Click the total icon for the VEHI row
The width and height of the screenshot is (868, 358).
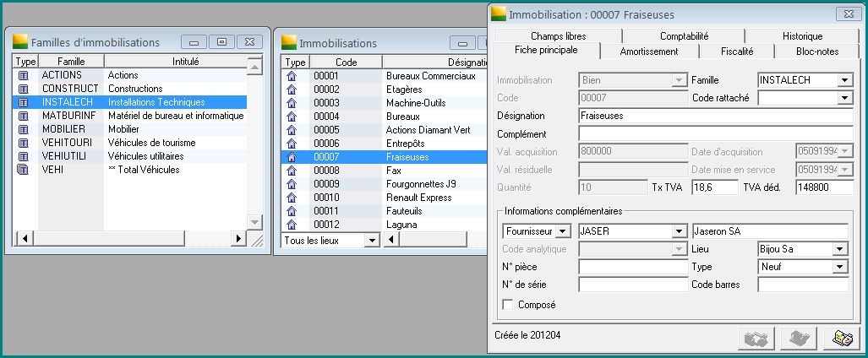coord(24,170)
